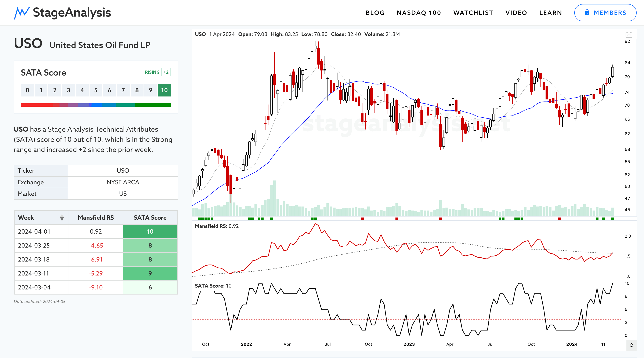Click the SATA color gradient bar

(96, 105)
